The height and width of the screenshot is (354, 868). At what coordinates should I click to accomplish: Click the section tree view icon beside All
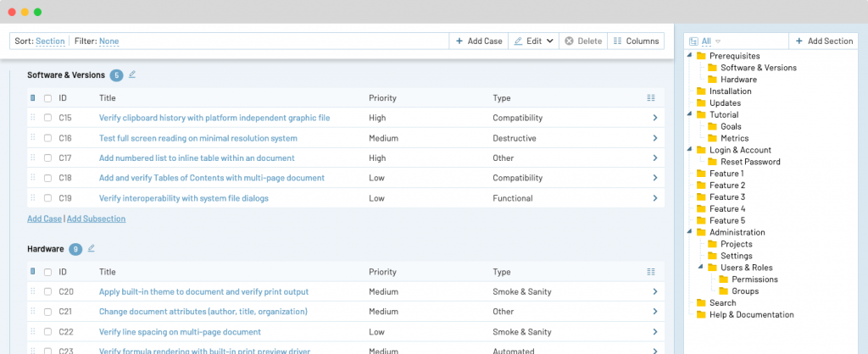click(x=693, y=41)
